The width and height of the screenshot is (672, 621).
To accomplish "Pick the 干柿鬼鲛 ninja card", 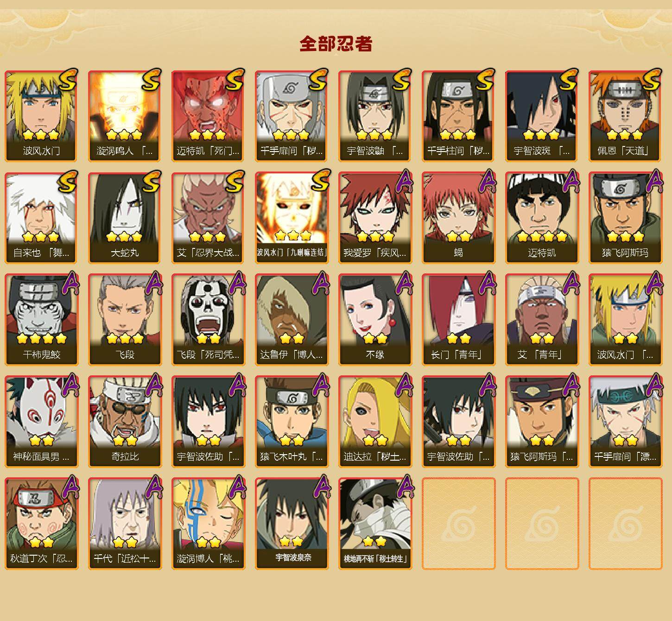I will click(x=41, y=320).
